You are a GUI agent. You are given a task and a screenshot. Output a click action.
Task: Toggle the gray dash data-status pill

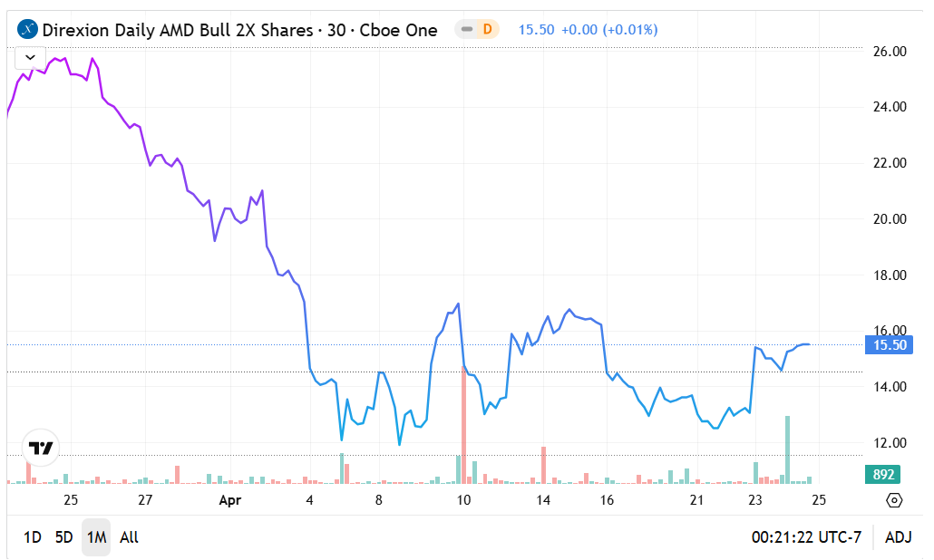(467, 30)
